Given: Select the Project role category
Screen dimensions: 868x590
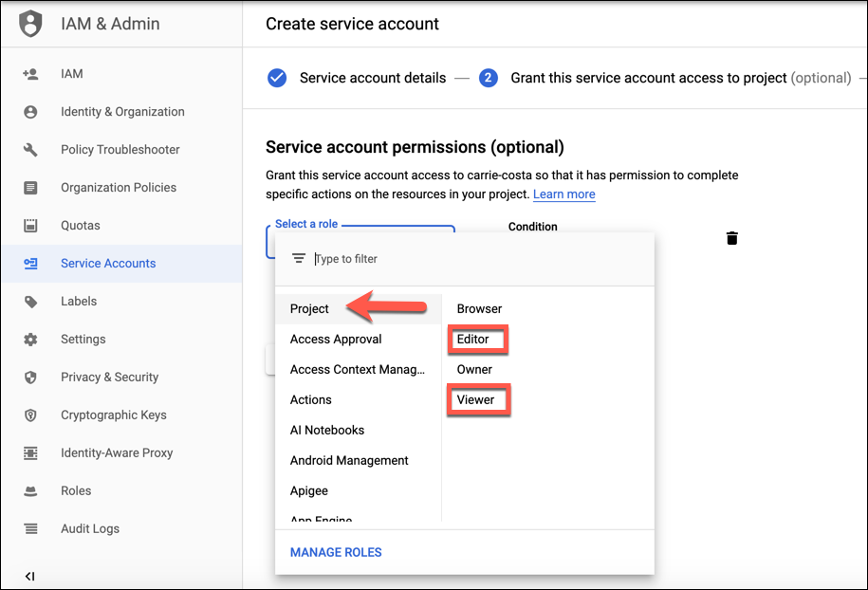Looking at the screenshot, I should click(x=359, y=309).
